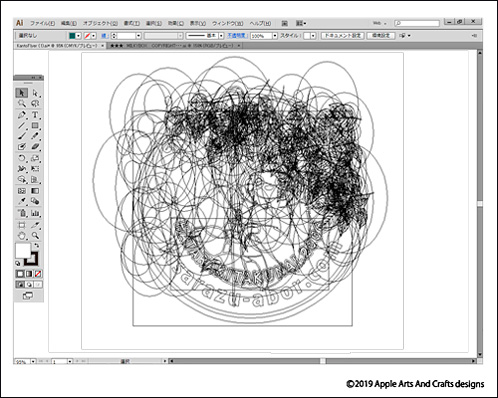Image resolution: width=498 pixels, height=398 pixels.
Task: Set paint to None red-slash button
Action: pos(38,274)
